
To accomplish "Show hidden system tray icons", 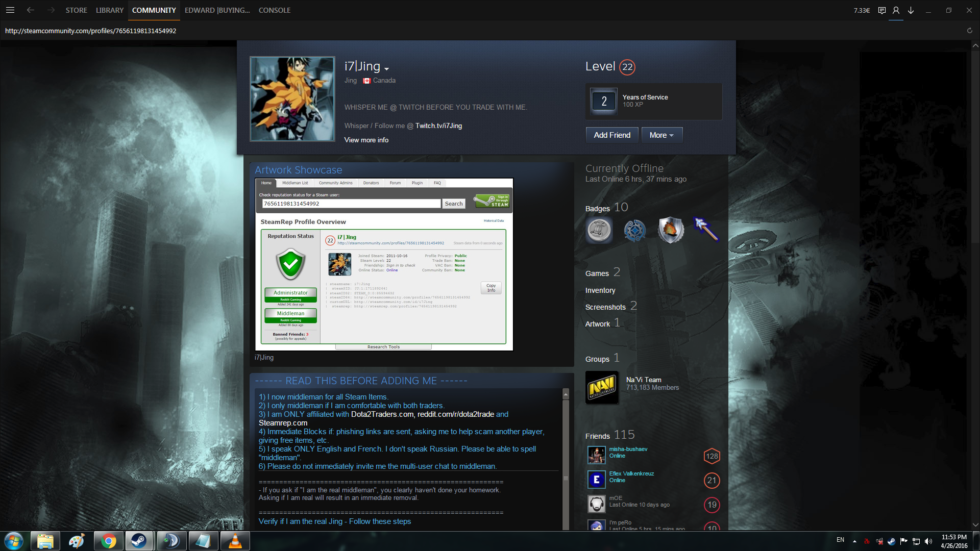I will tap(854, 541).
